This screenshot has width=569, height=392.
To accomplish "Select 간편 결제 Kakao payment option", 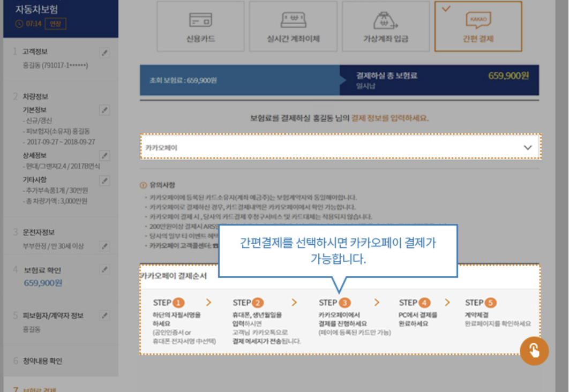I will 478,26.
